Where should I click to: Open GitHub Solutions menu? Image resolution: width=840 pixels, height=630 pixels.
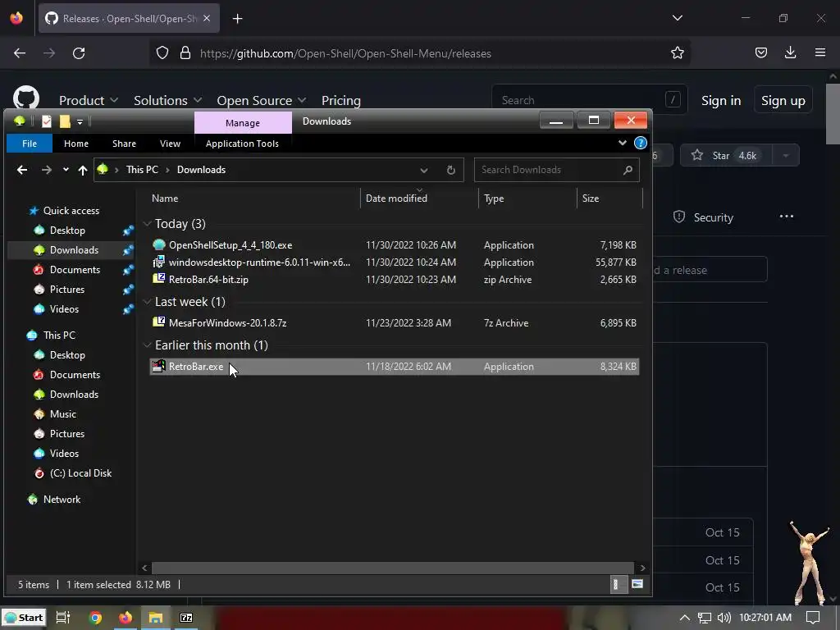pyautogui.click(x=167, y=100)
